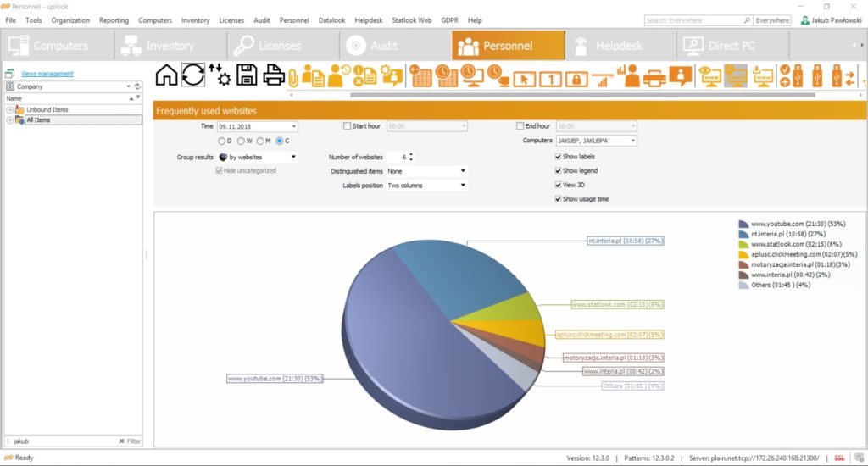The height and width of the screenshot is (466, 868).
Task: Save with the floppy disk icon
Action: pos(247,75)
